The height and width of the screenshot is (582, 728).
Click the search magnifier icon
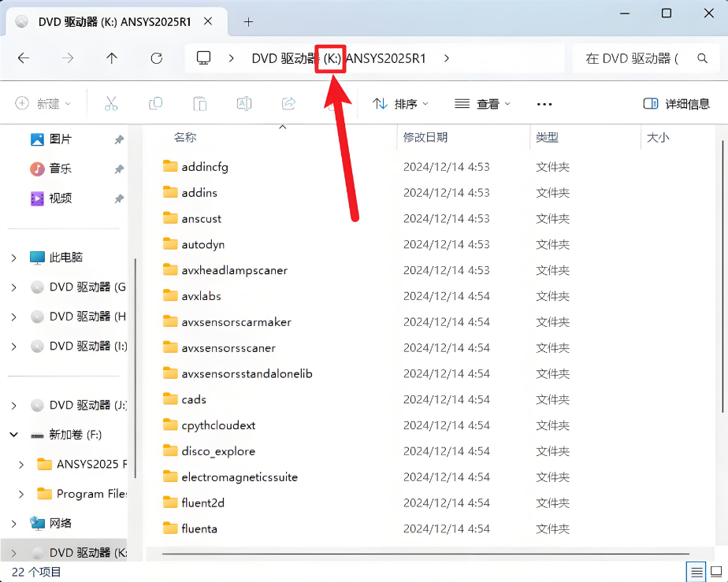point(703,58)
